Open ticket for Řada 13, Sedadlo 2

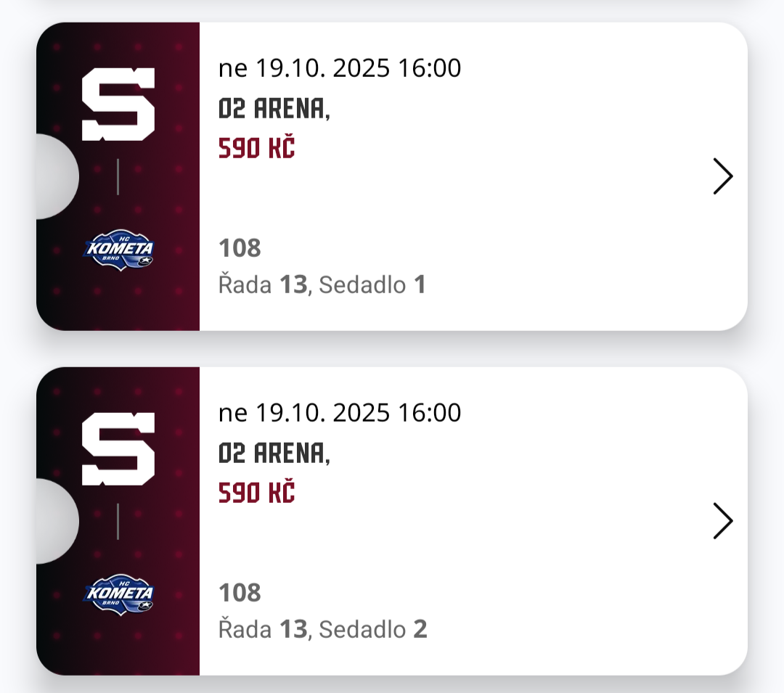[322, 630]
